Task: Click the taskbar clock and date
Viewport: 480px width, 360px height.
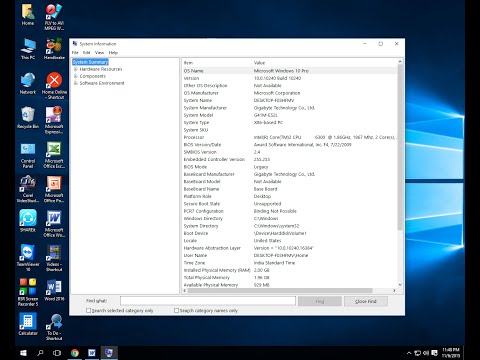Action: [451, 353]
